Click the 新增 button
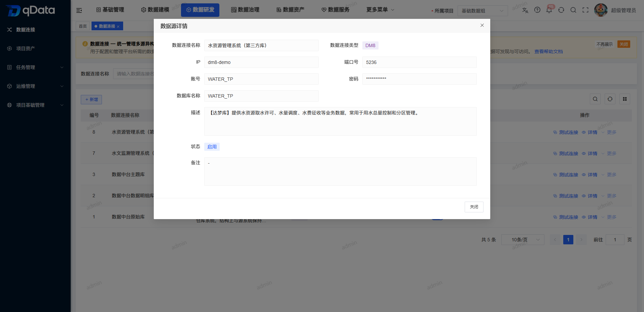This screenshot has height=312, width=644. (x=91, y=100)
